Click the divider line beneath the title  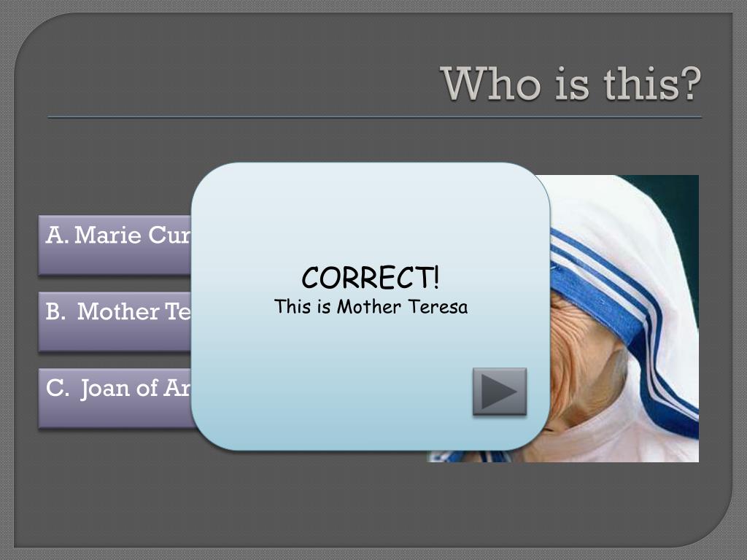(374, 117)
